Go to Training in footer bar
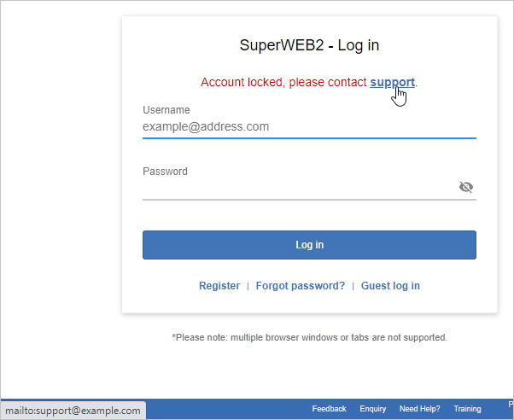Viewport: 514px width, 420px height. tap(467, 409)
